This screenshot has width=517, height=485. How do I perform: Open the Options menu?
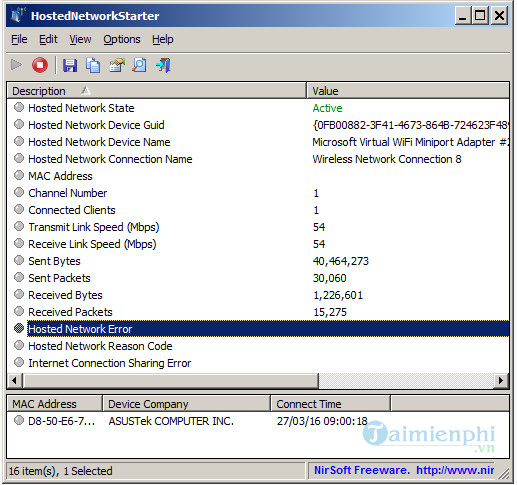pos(122,39)
